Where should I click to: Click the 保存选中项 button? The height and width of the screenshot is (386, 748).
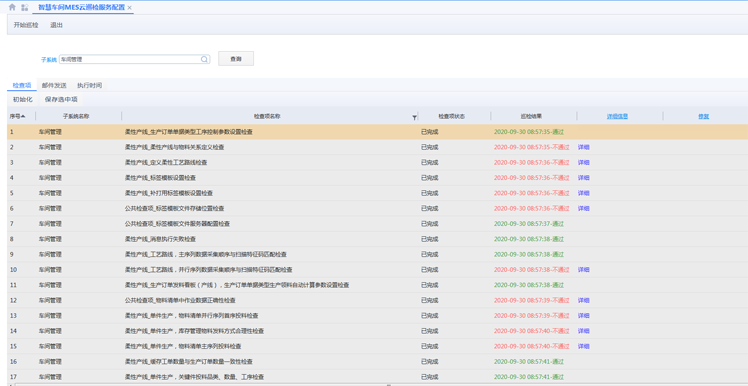click(x=61, y=99)
